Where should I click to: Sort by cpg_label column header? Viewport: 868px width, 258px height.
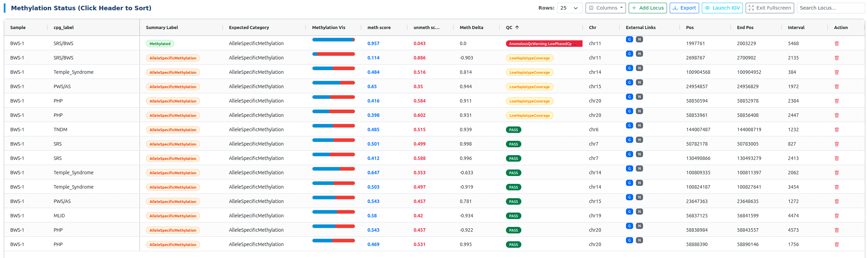(64, 27)
